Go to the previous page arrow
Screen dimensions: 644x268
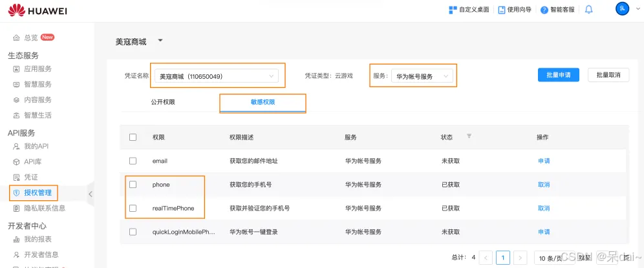[486, 258]
